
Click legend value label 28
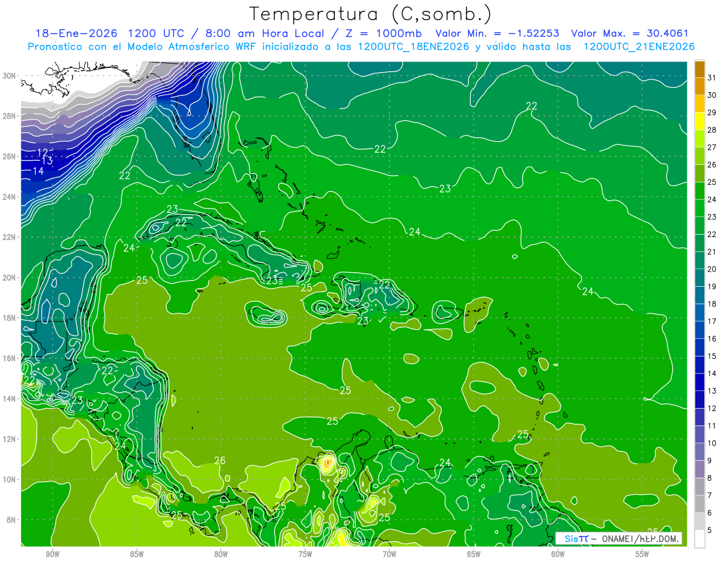point(712,130)
